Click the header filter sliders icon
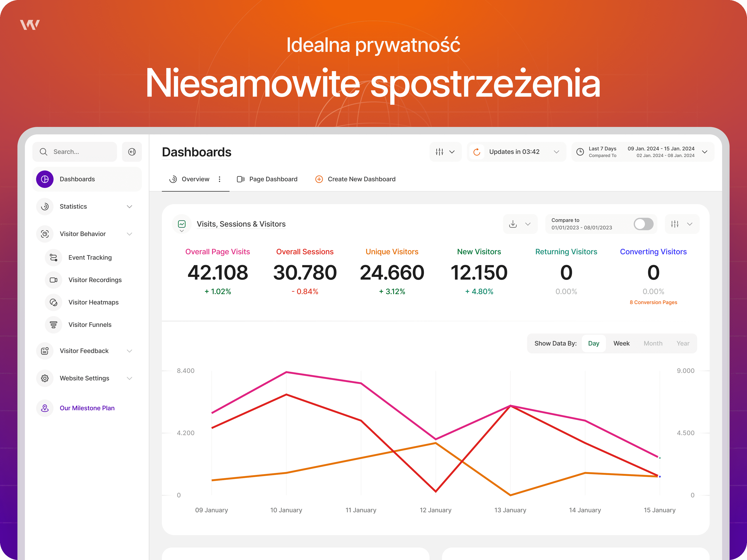 coord(439,152)
